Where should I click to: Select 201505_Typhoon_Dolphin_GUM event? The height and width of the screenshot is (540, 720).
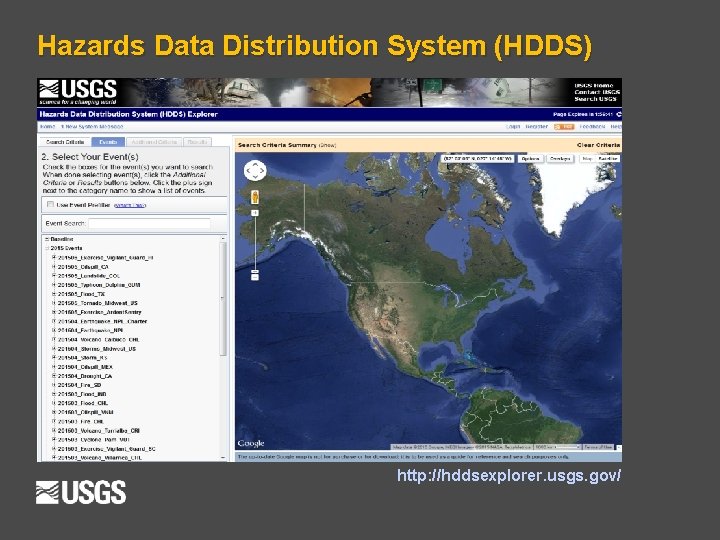(99, 285)
